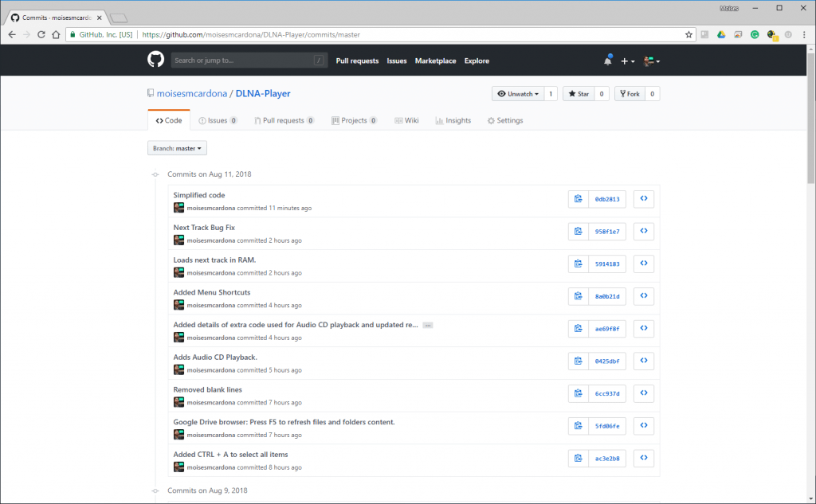Bookmark this page with star icon

point(688,34)
